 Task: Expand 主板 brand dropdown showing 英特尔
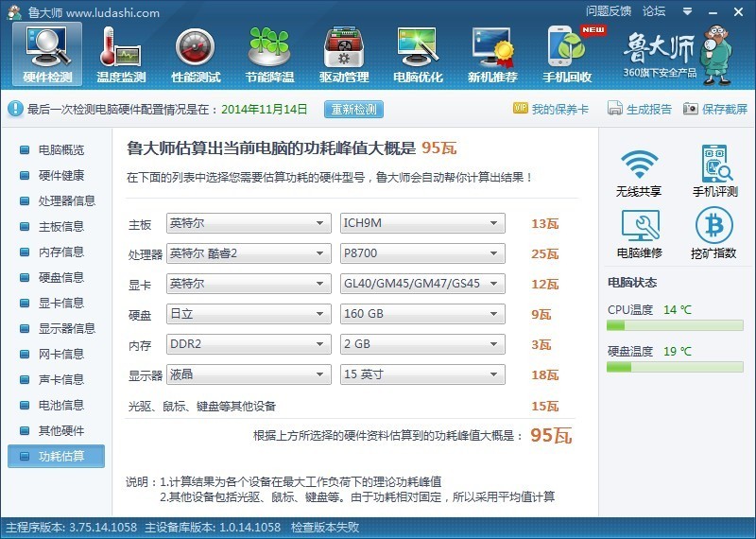[249, 223]
